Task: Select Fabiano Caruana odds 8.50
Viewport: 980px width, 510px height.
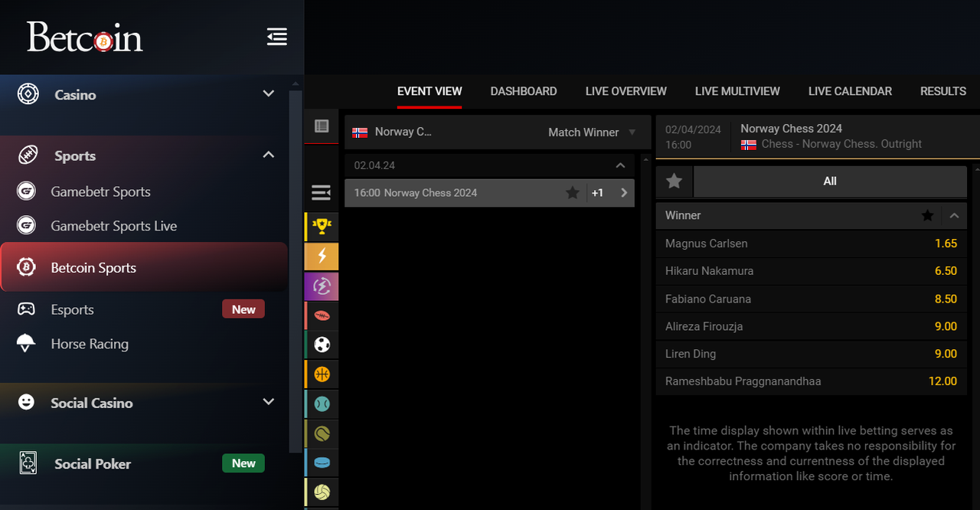Action: [x=811, y=299]
